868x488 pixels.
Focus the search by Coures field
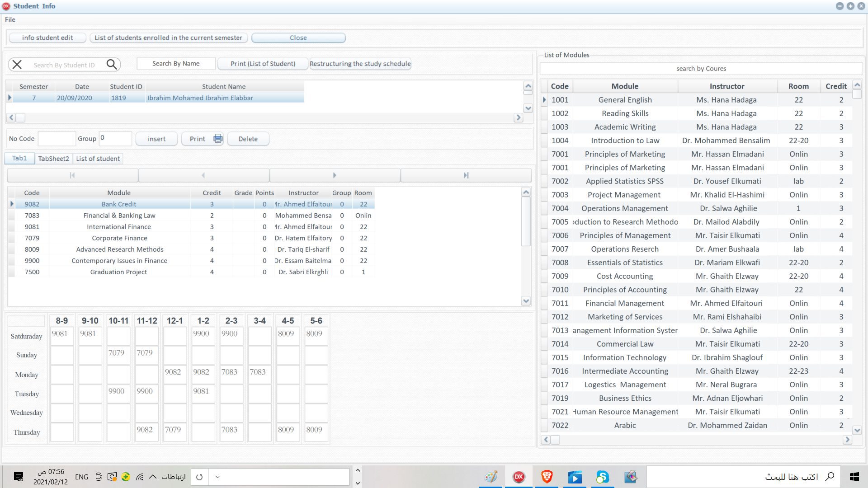click(701, 69)
